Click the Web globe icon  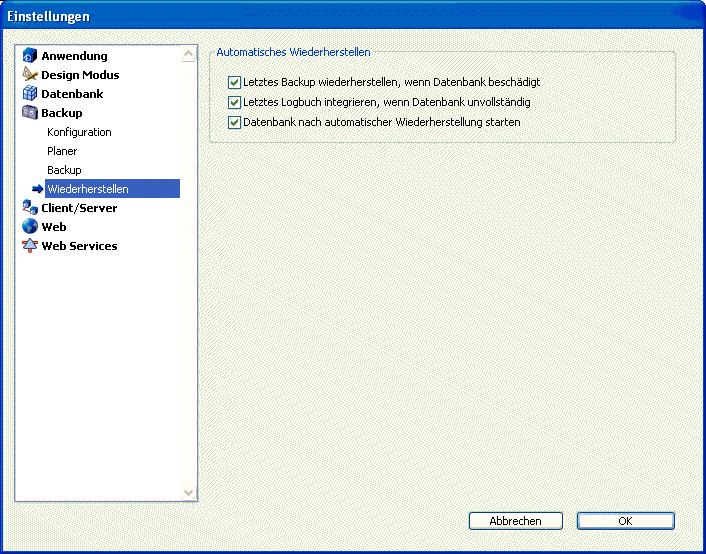point(30,227)
